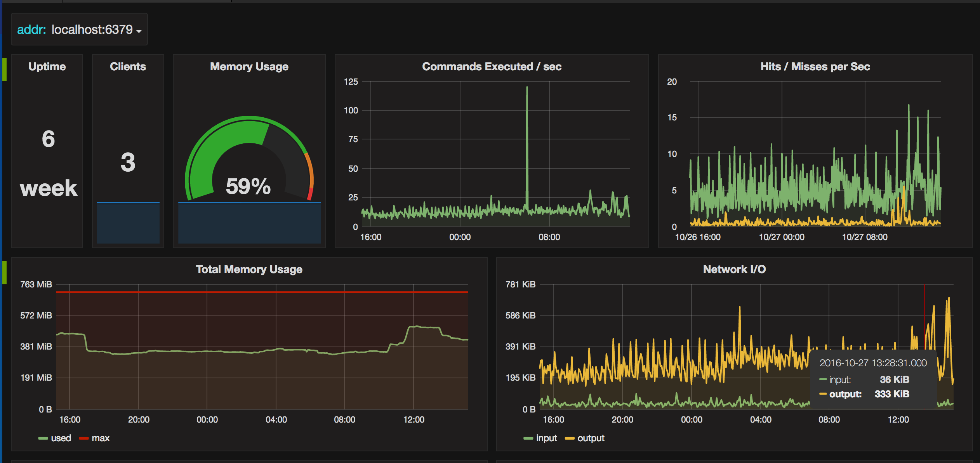Open Commands Executed / sec panel title menu
Viewport: 980px width, 463px height.
[492, 67]
